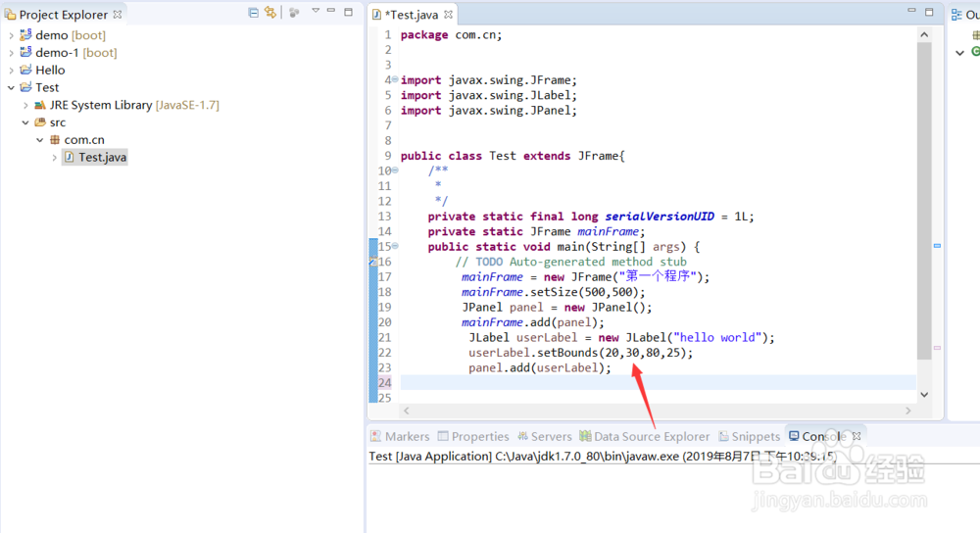This screenshot has width=980, height=533.
Task: Fold imports at line 4
Action: point(395,79)
